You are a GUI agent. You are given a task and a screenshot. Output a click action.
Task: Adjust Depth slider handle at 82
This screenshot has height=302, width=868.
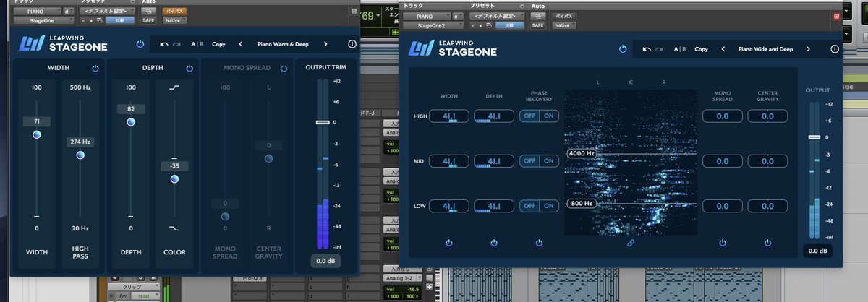point(131,122)
